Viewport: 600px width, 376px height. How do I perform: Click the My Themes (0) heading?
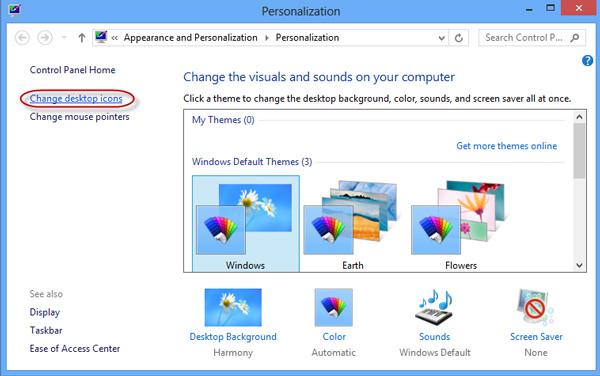coord(223,120)
